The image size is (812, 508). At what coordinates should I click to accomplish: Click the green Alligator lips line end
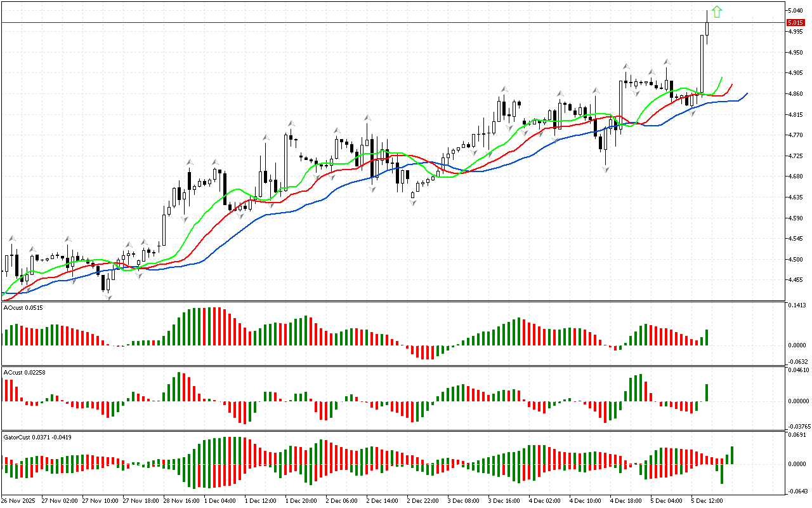[722, 77]
